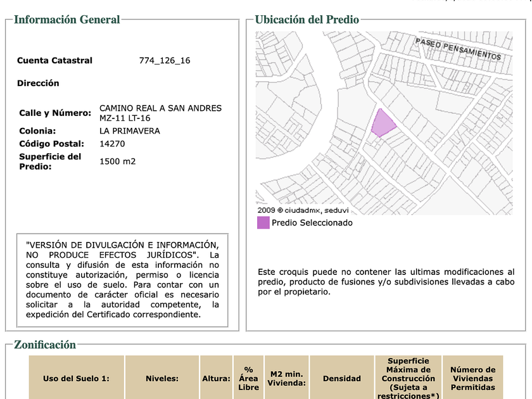Click the PASEO PENSAMIENTOS street label on map
The image size is (532, 399).
pyautogui.click(x=458, y=49)
